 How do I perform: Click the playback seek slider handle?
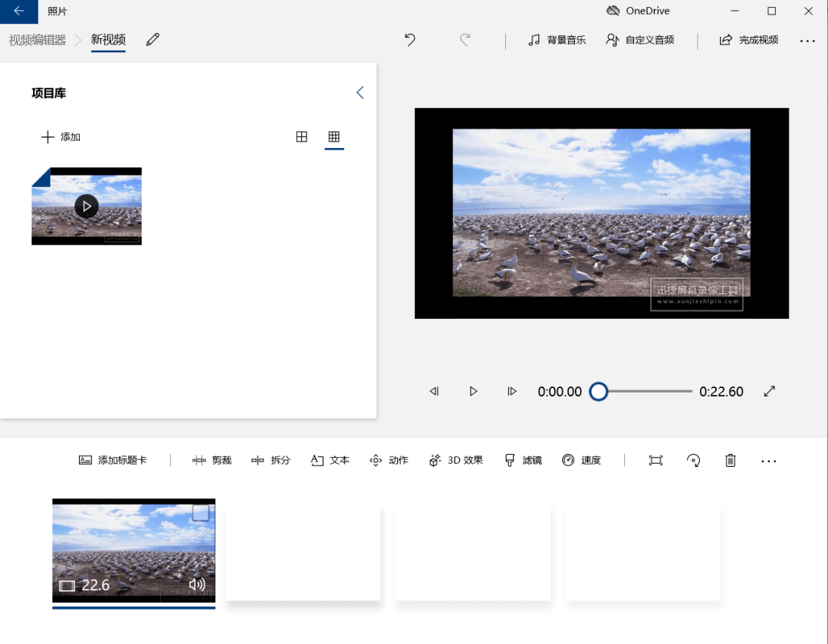[x=599, y=392]
